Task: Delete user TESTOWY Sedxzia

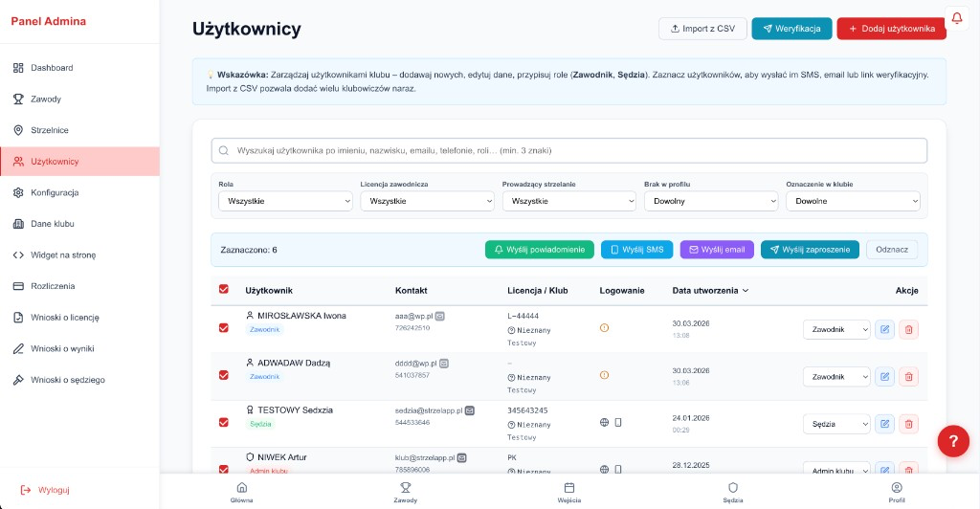Action: [x=909, y=424]
